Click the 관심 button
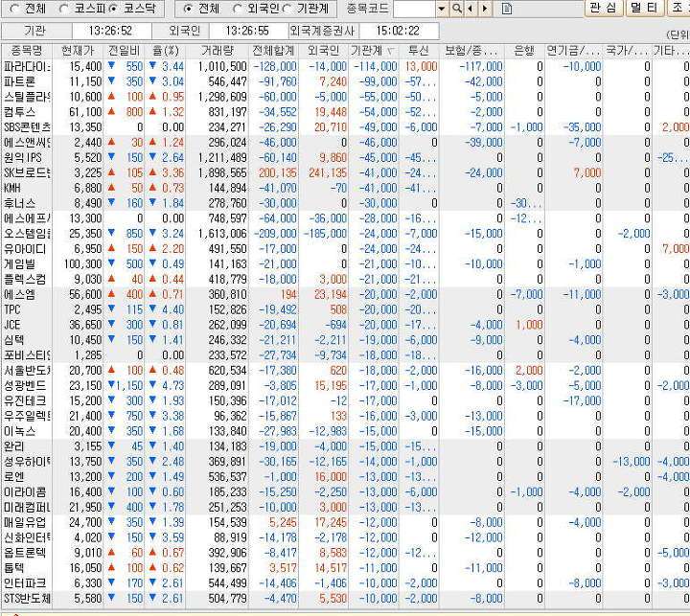This screenshot has width=690, height=616. (x=603, y=8)
